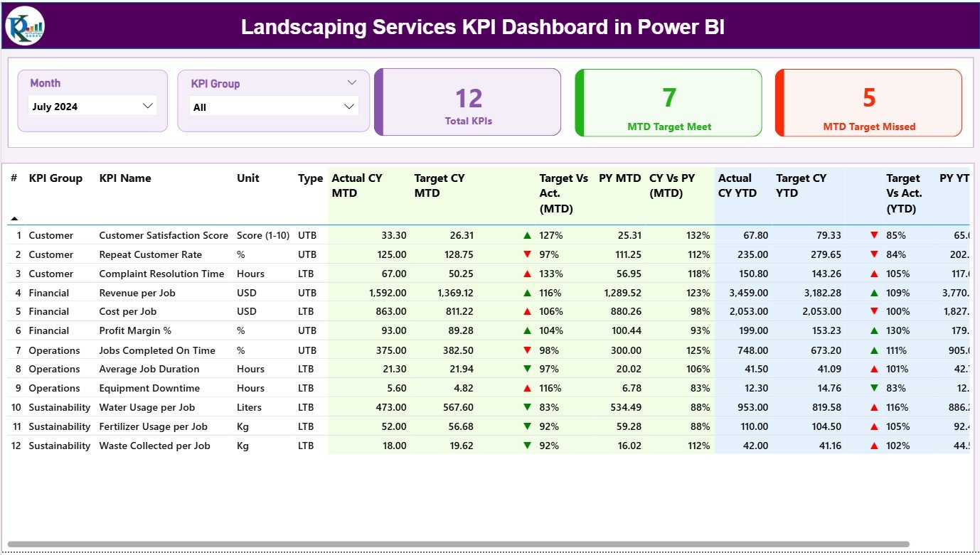The image size is (980, 555).
Task: Click the dashboard title text
Action: pos(483,27)
